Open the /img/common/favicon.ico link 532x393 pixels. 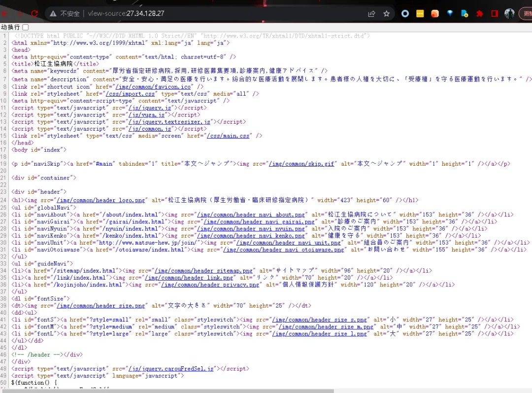(x=153, y=87)
